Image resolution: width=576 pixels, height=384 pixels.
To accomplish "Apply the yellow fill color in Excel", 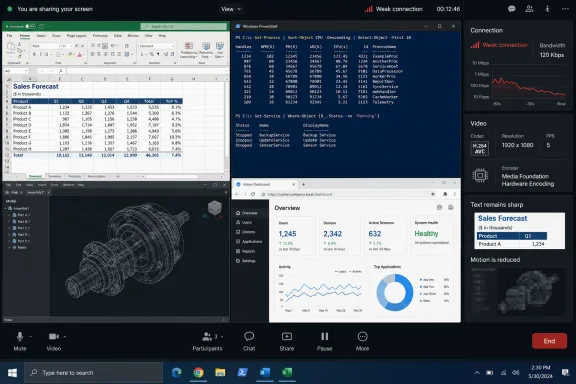I will (70, 54).
